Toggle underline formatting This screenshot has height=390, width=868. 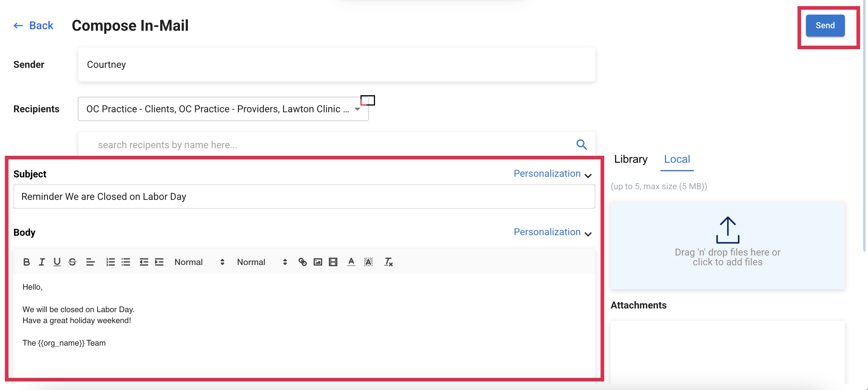coord(57,262)
